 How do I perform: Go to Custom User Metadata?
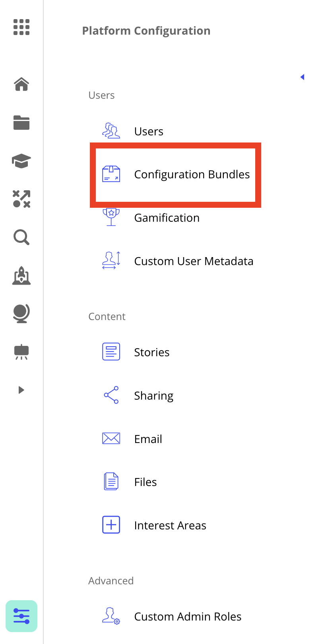pos(194,261)
